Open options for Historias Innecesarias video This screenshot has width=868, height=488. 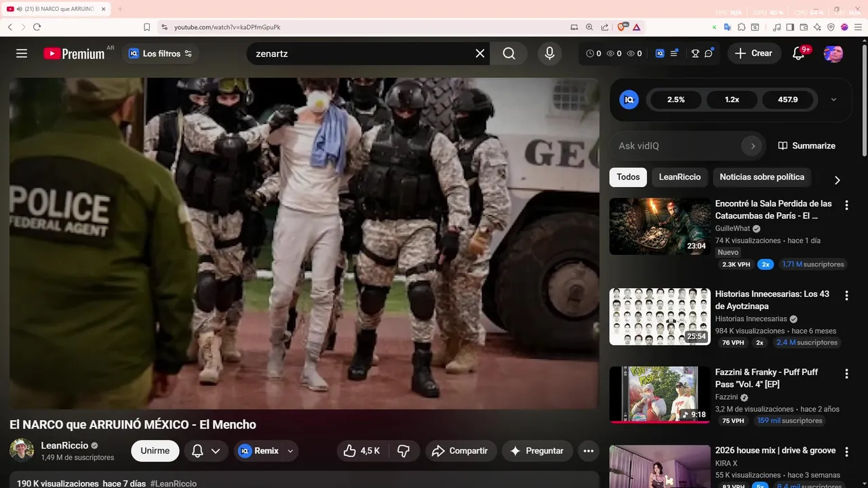pyautogui.click(x=846, y=296)
